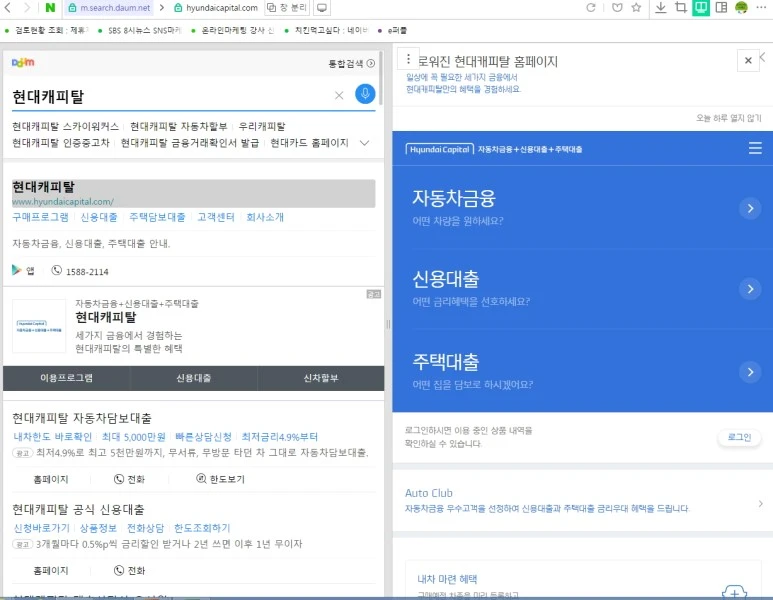Reload the page with the refresh icon

(x=591, y=8)
